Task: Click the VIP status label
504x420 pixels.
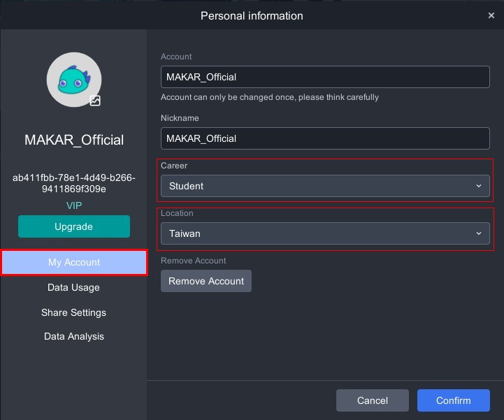Action: 73,205
